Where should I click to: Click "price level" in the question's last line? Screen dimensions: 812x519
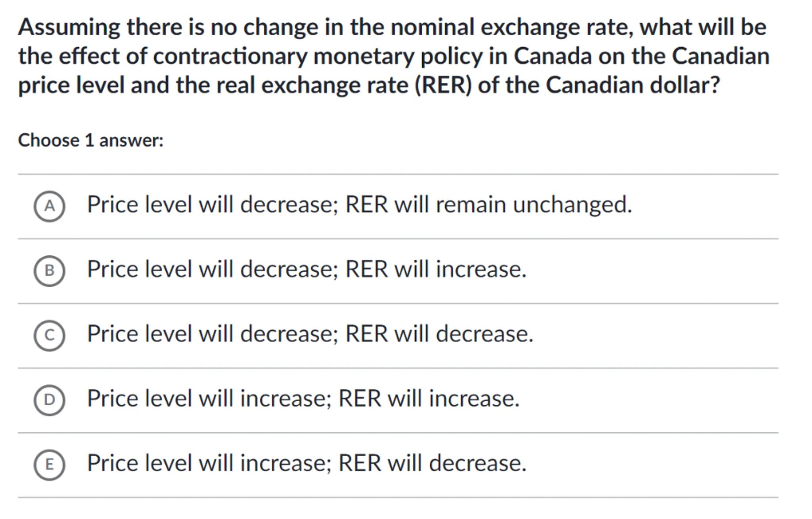click(x=71, y=85)
